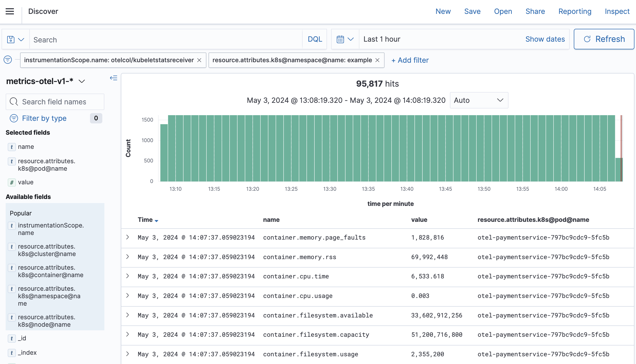Expand the metrics-otel-v1-* index dropdown

(83, 80)
